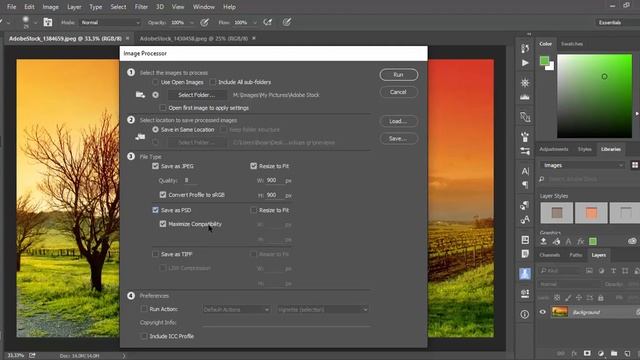This screenshot has height=360, width=640.
Task: Create new group folder icon in Layers panel
Action: (614, 353)
